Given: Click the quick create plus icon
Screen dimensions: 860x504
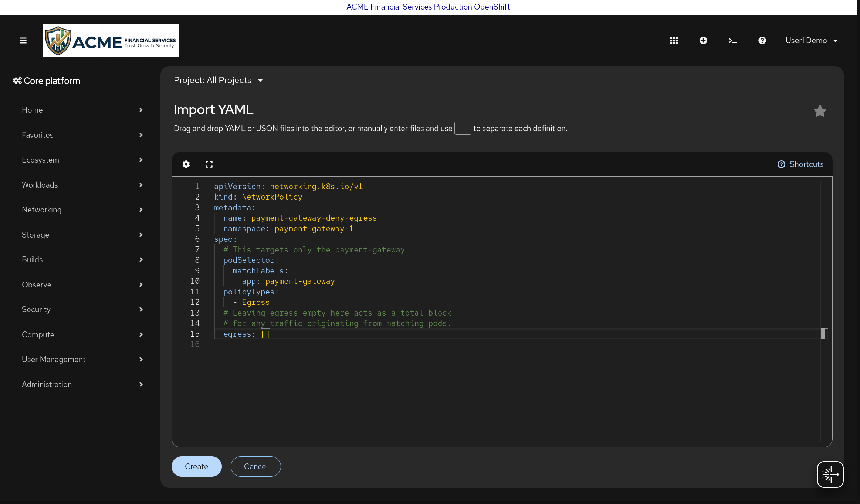Looking at the screenshot, I should tap(703, 41).
